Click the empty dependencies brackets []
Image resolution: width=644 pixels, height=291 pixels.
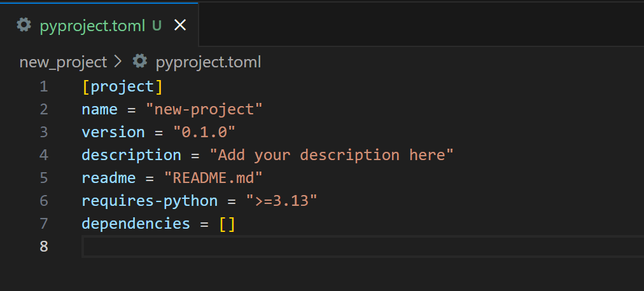pos(227,224)
